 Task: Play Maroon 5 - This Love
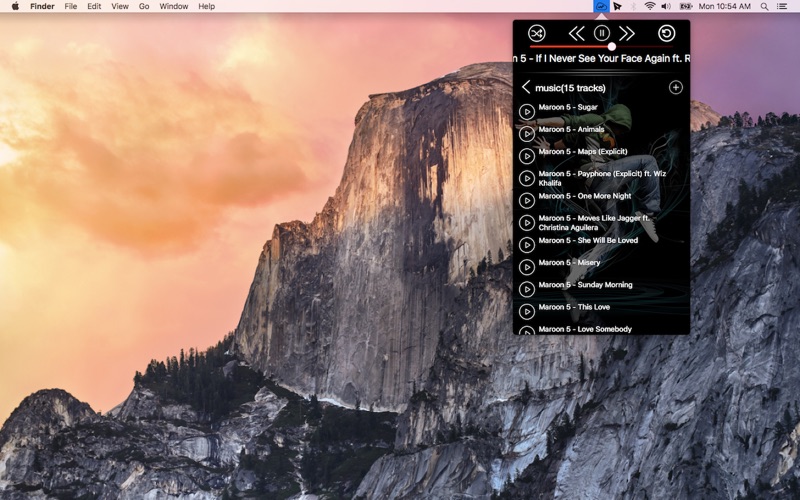pos(527,311)
